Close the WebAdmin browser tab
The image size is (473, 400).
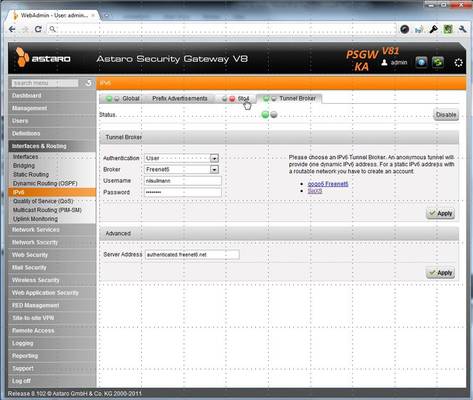pyautogui.click(x=93, y=15)
